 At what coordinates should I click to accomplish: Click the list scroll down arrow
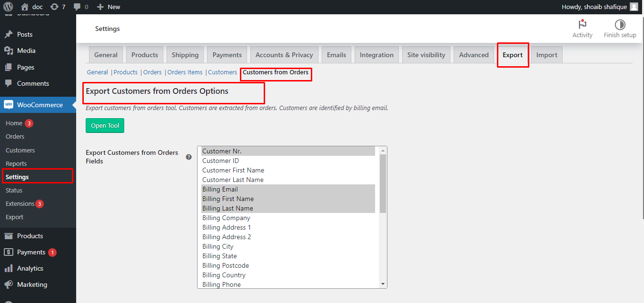(383, 284)
